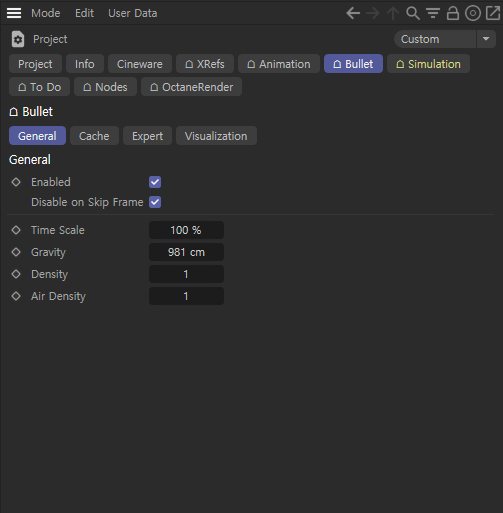
Task: Open the Visualization sub-tab
Action: click(x=216, y=136)
